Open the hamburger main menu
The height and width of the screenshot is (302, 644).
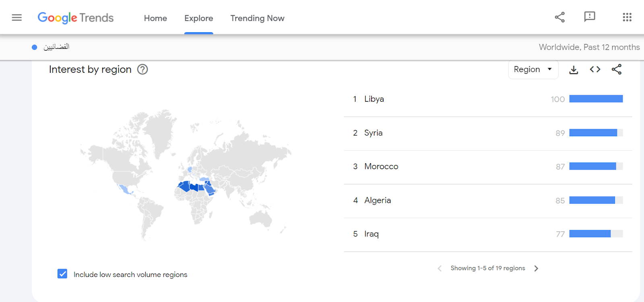tap(17, 18)
